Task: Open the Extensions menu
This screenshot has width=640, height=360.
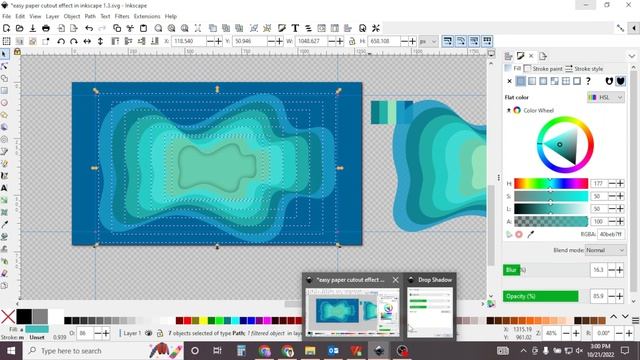Action: tap(147, 16)
